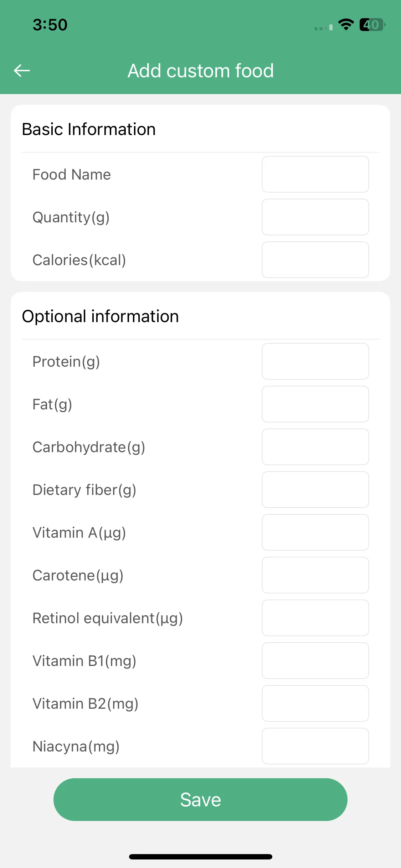The height and width of the screenshot is (868, 401).
Task: Click the Calories(kcal) input field
Action: point(315,260)
